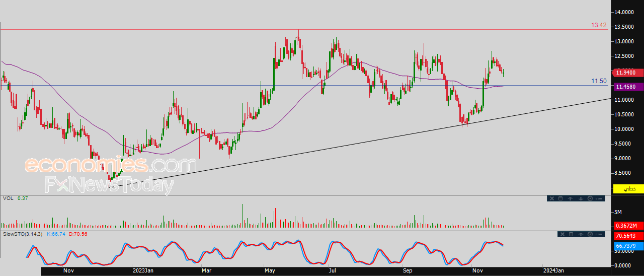Close the SlowSTO indicator panel
This screenshot has width=644, height=276.
pyautogui.click(x=562, y=234)
